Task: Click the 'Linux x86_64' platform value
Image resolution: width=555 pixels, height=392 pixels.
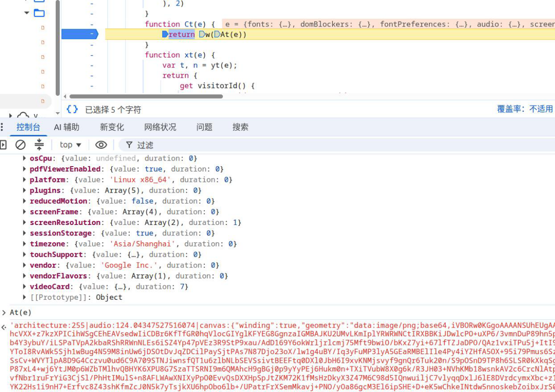Action: point(140,180)
